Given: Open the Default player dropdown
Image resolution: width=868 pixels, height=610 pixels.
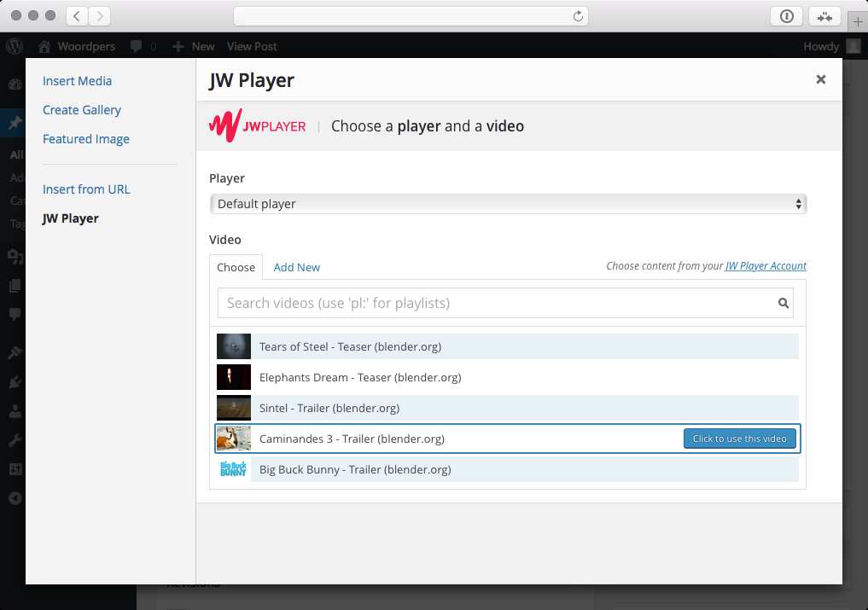Looking at the screenshot, I should [508, 204].
